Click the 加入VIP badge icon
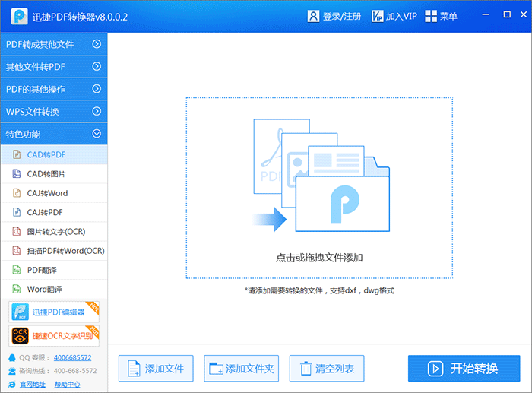The height and width of the screenshot is (393, 532). click(x=378, y=16)
